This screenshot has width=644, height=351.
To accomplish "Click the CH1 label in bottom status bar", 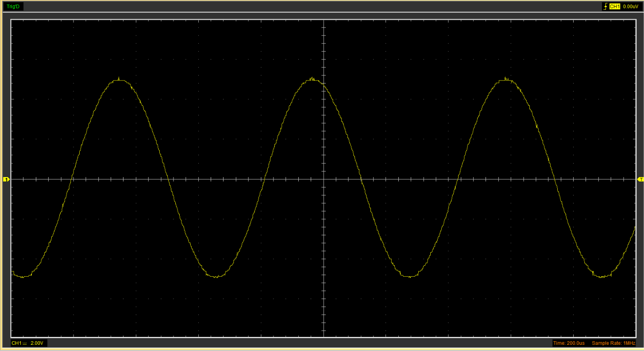I will 16,343.
